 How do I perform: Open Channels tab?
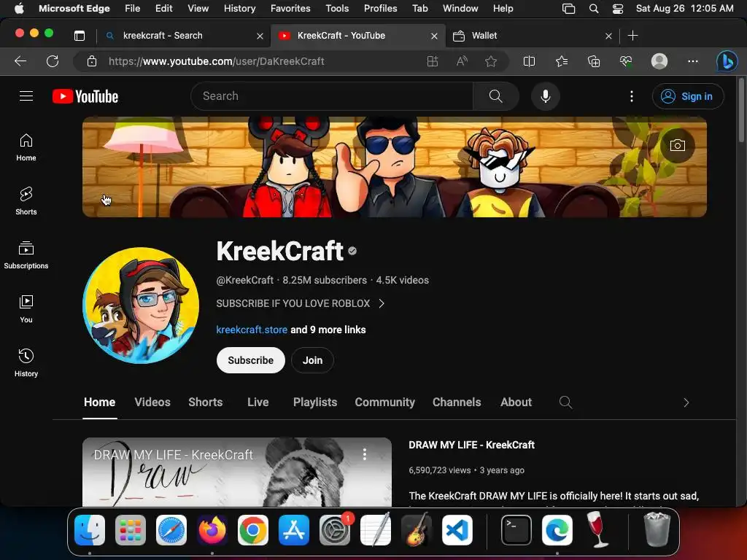[x=457, y=402]
